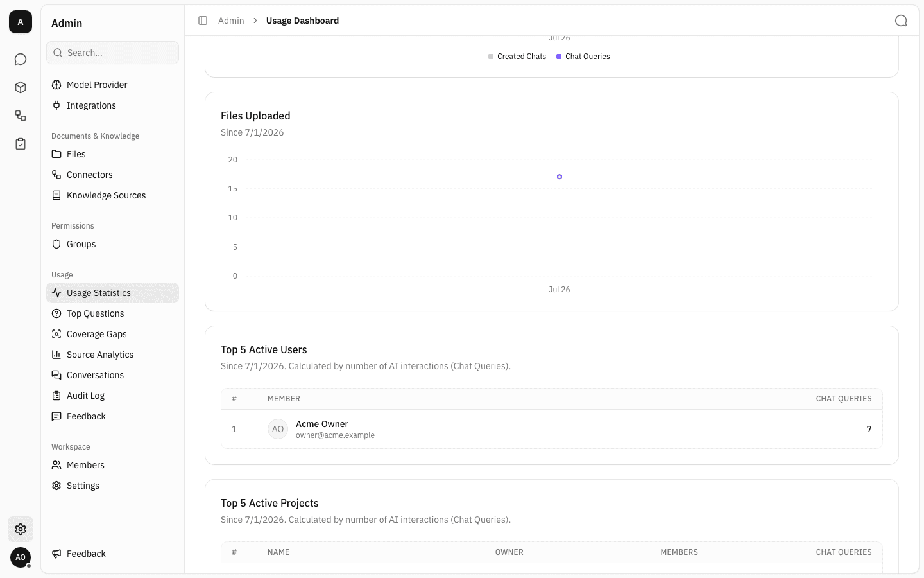
Task: Click the Top 5 Active Projects heading
Action: click(269, 503)
